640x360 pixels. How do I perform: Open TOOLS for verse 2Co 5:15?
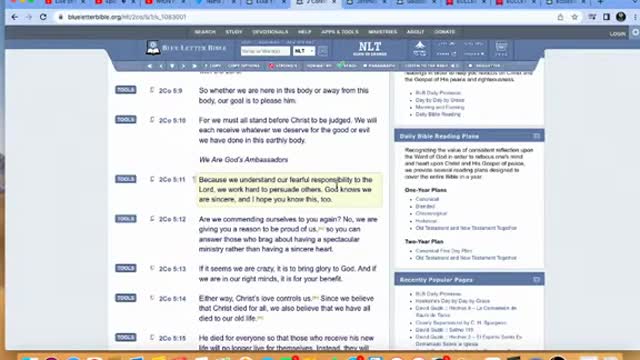point(126,338)
